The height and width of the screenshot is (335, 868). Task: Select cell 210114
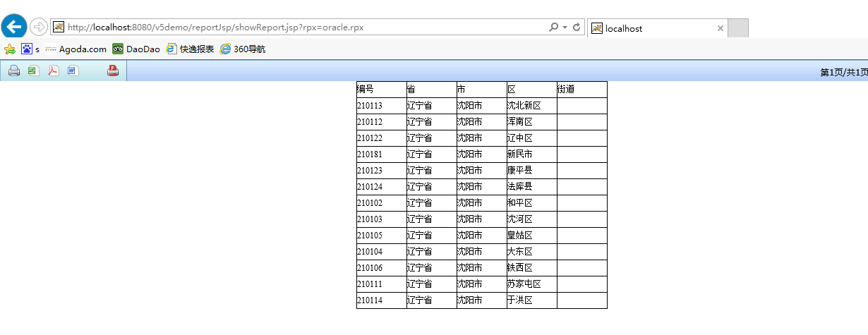pos(382,300)
